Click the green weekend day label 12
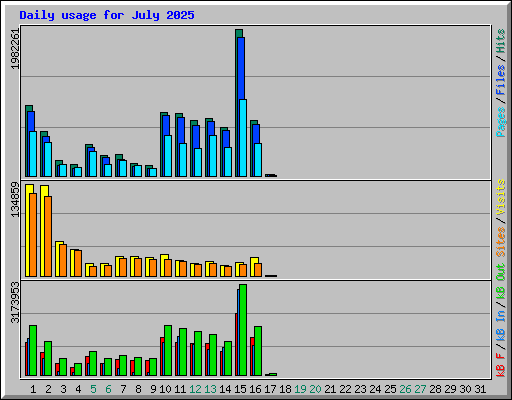 tap(195, 389)
